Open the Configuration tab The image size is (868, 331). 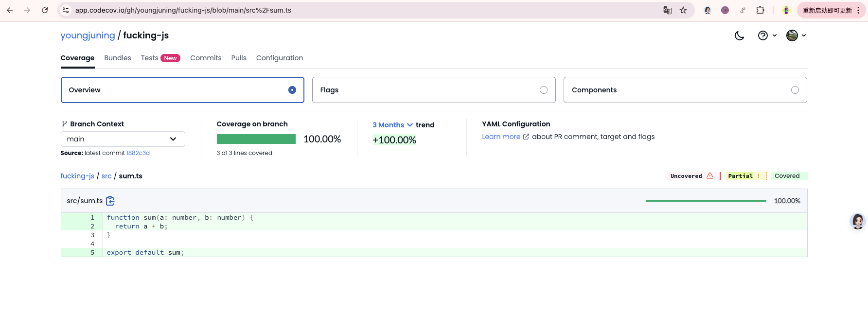(280, 58)
